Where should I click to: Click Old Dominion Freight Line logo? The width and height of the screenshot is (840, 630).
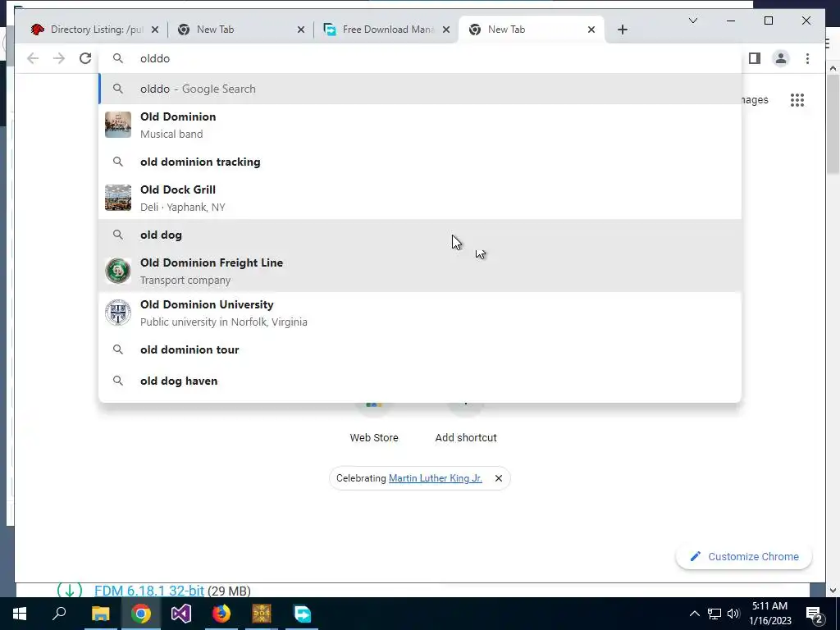point(118,271)
